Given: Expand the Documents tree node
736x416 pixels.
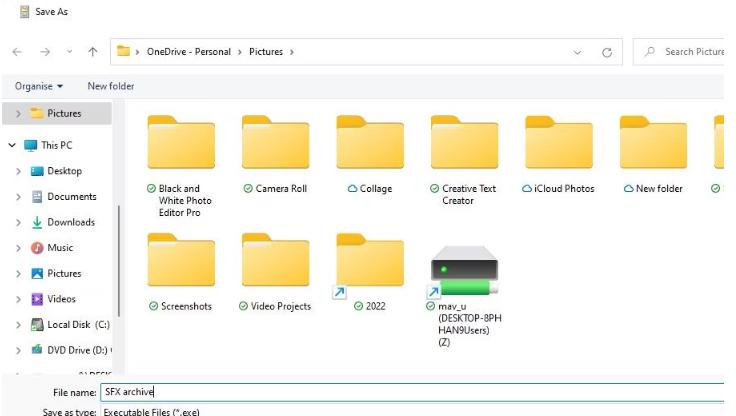Looking at the screenshot, I should coord(18,197).
